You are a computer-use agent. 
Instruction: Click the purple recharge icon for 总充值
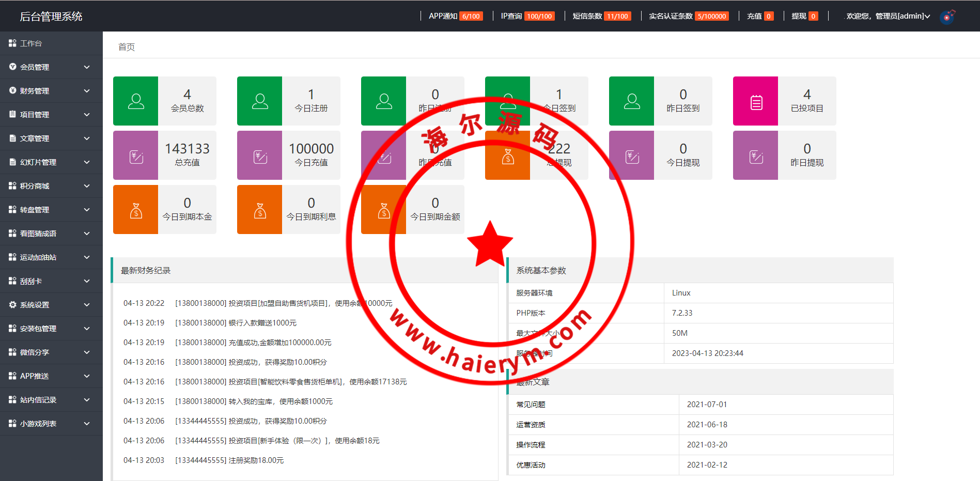(x=135, y=156)
